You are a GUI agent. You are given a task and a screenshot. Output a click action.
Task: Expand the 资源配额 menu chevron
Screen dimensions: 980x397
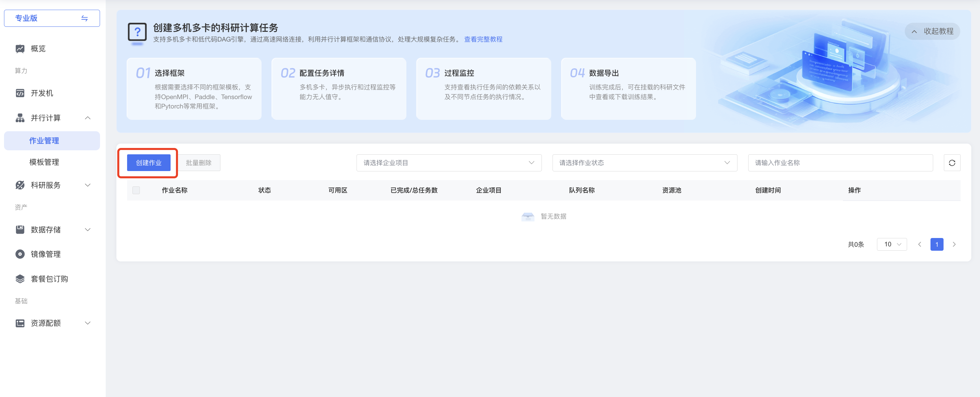click(88, 323)
